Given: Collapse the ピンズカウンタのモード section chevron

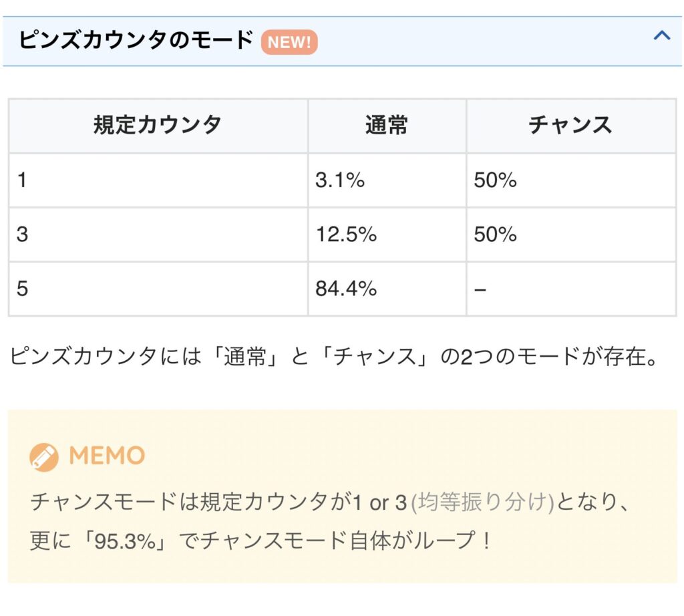Looking at the screenshot, I should pyautogui.click(x=661, y=35).
